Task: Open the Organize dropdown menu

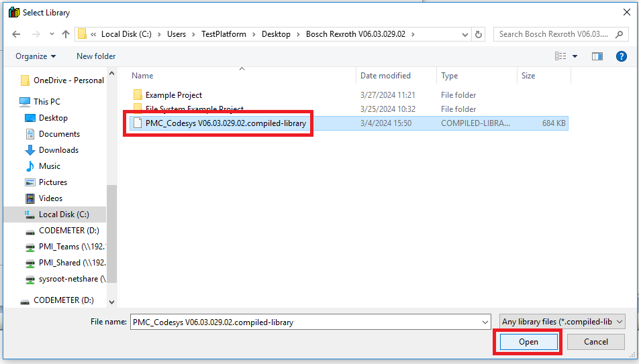Action: point(36,56)
